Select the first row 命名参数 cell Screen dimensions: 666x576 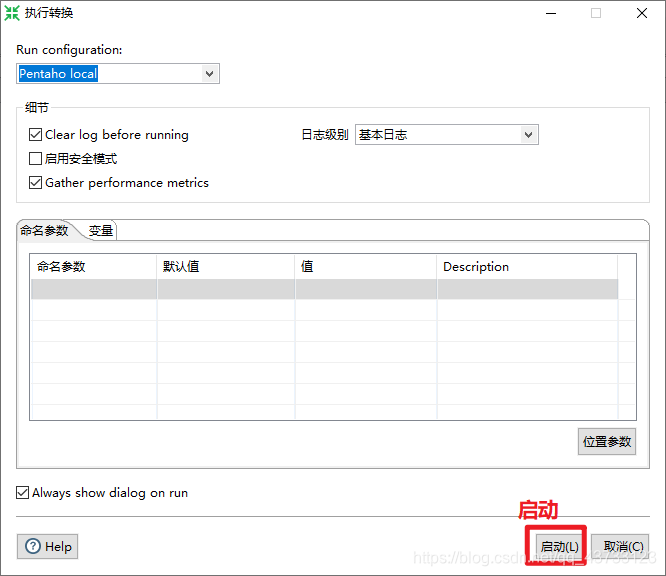pos(93,289)
